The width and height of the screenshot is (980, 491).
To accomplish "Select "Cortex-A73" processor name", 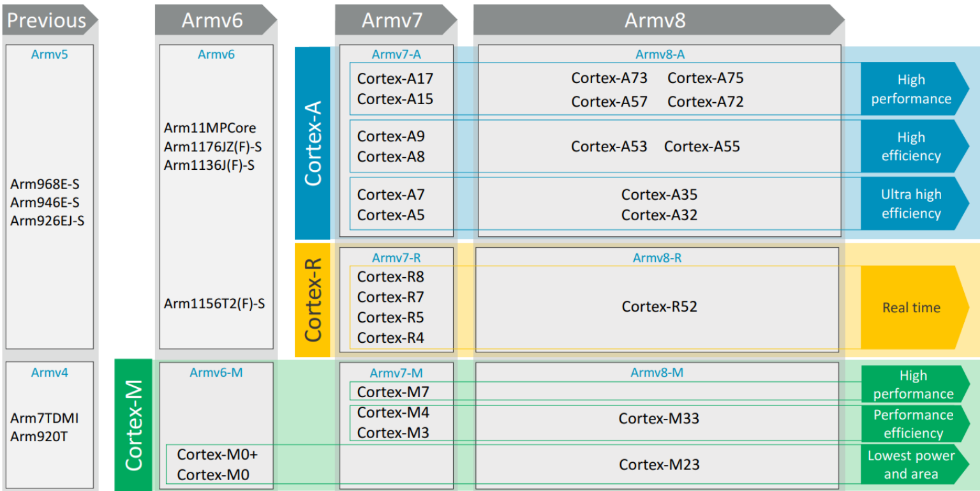I will point(609,78).
